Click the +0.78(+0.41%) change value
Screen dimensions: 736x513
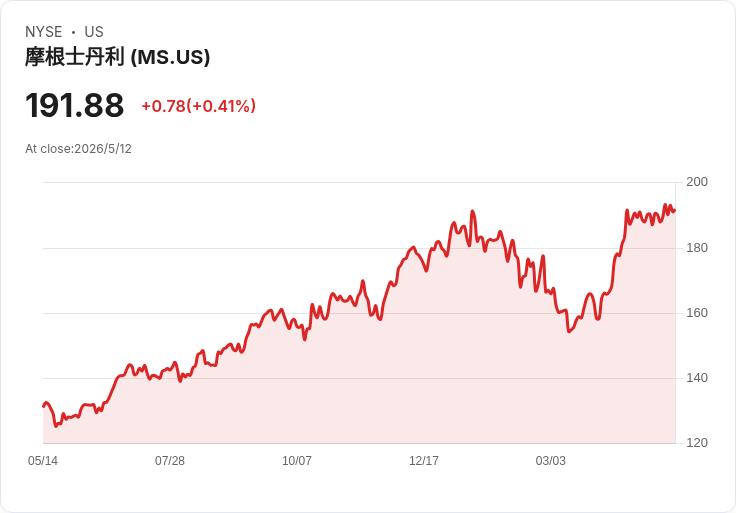coord(199,106)
